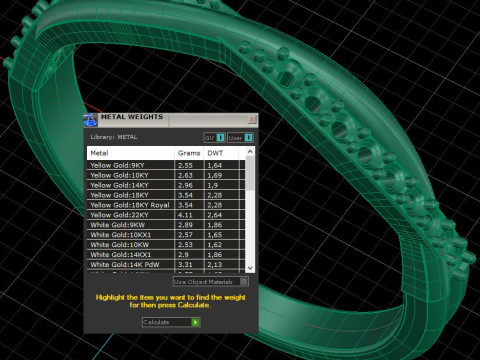This screenshot has width=480, height=360.
Task: Select the Yellow Gold:10KY row
Action: [x=166, y=175]
